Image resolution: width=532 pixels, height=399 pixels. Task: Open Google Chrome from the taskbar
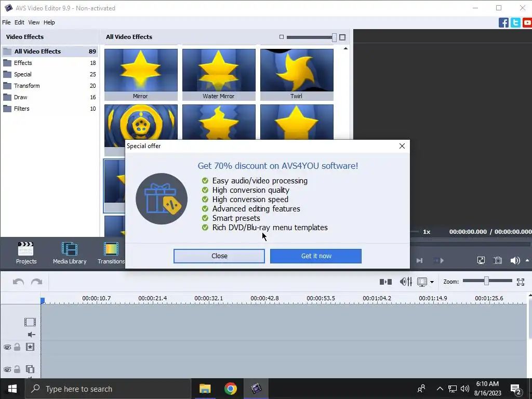coord(230,389)
